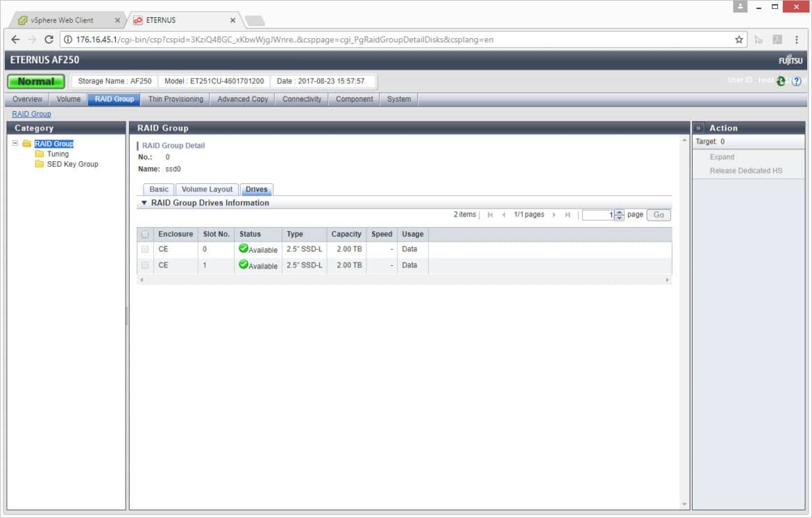The width and height of the screenshot is (812, 518).
Task: Close the ETERNUS browser tab
Action: (x=233, y=20)
